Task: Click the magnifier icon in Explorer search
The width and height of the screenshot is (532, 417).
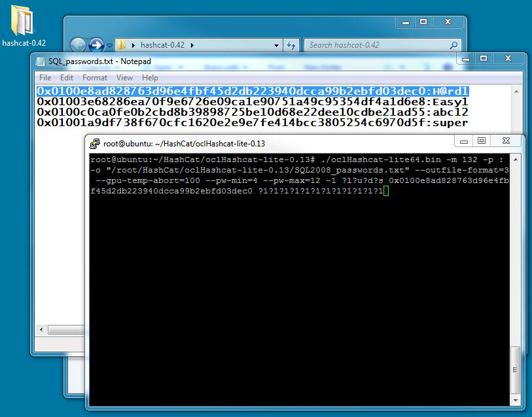Action: 453,45
